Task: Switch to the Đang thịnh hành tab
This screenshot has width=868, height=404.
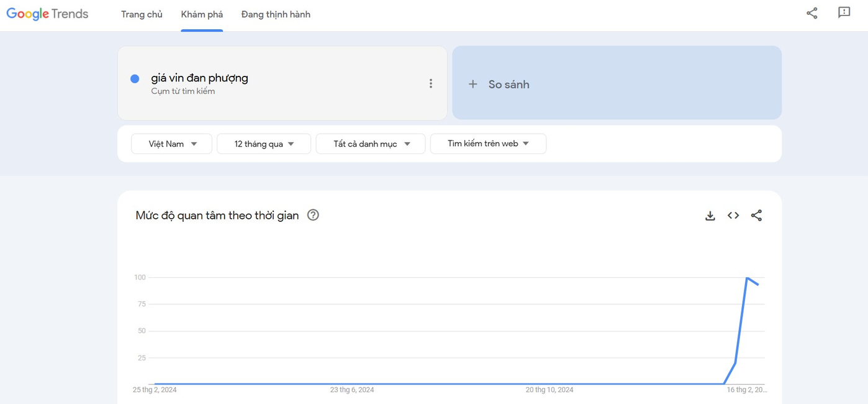Action: [276, 14]
